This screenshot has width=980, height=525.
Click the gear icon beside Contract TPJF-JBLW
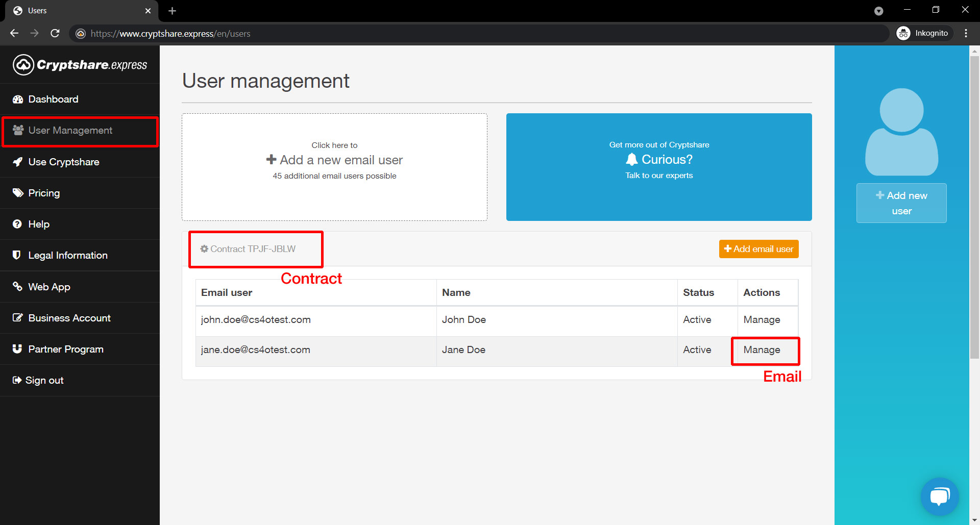[x=204, y=249]
